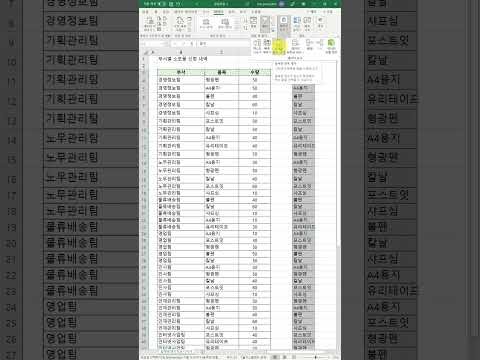Expand the Outline (개요) group dropdown
The width and height of the screenshot is (480, 360).
pos(320,23)
